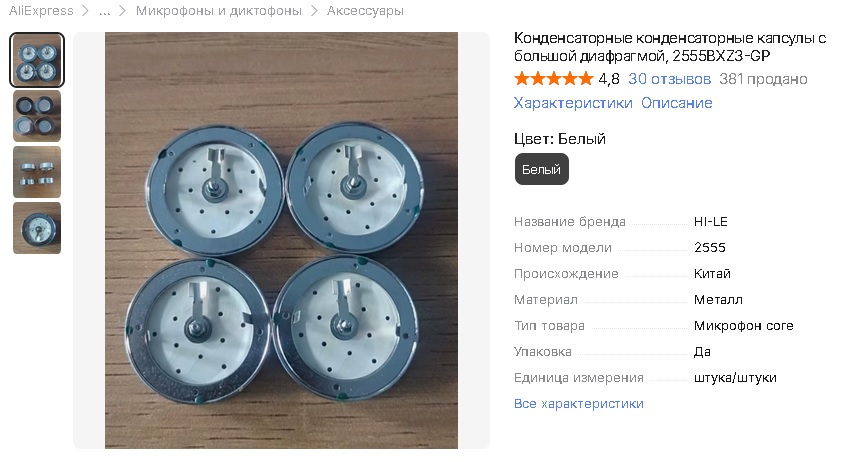Image resolution: width=843 pixels, height=462 pixels.
Task: Select fourth thumbnail with single capsule
Action: click(x=37, y=228)
